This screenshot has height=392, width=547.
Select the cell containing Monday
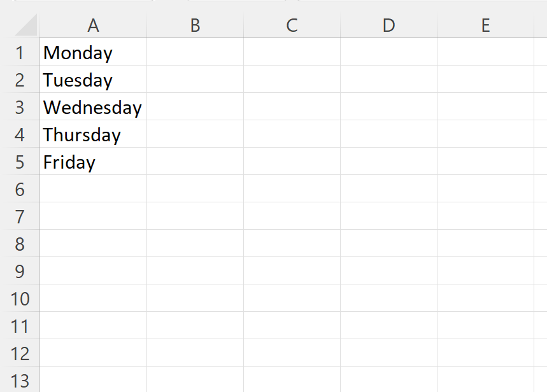pos(93,53)
